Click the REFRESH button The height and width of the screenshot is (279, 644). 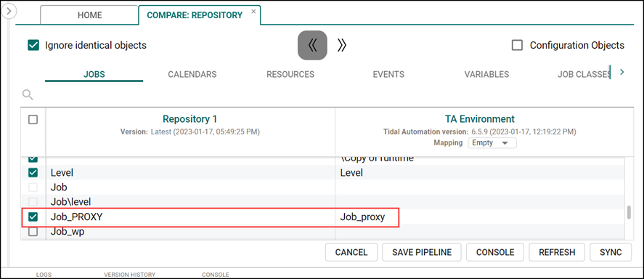[557, 252]
